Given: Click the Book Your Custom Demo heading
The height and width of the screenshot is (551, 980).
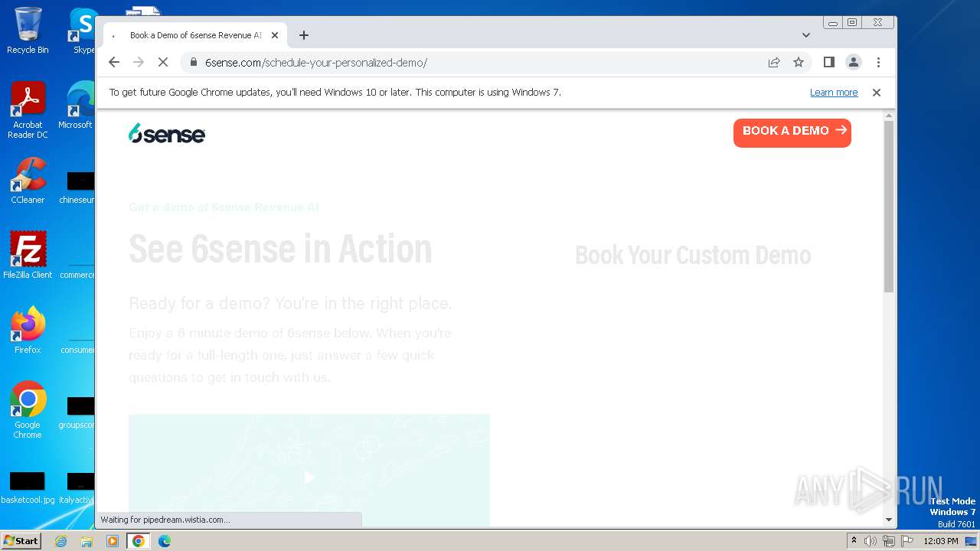Looking at the screenshot, I should point(693,255).
